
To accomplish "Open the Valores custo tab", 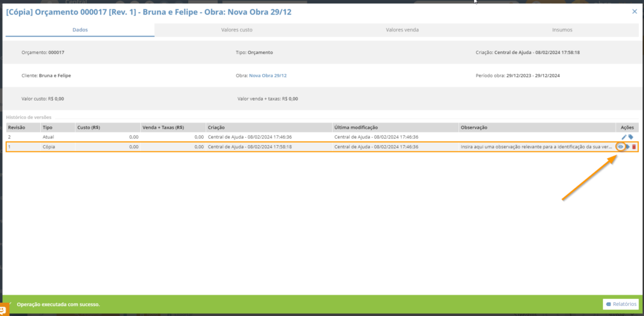I will [236, 30].
